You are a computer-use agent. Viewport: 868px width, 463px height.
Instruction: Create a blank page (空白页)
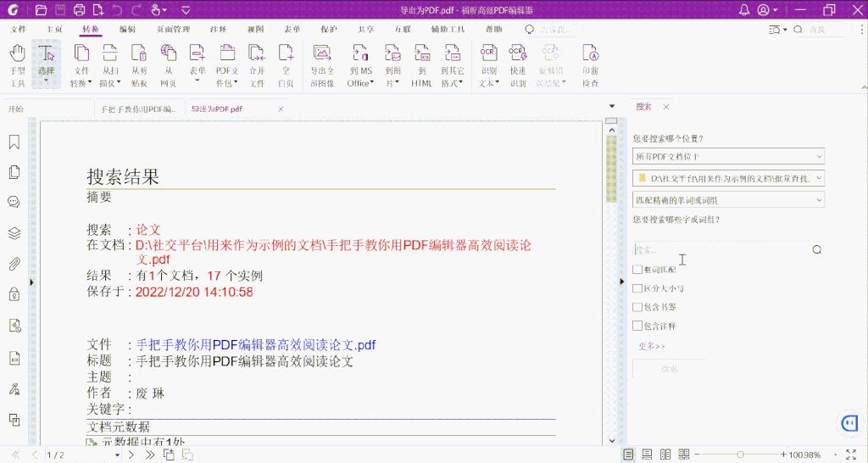(286, 65)
